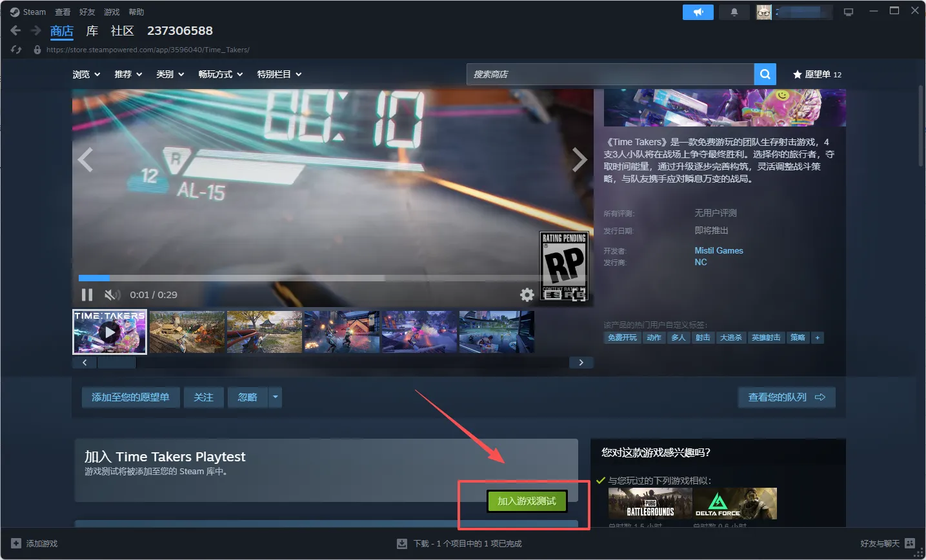Open the 愿望单 wishlist button
The width and height of the screenshot is (926, 560).
[x=817, y=74]
